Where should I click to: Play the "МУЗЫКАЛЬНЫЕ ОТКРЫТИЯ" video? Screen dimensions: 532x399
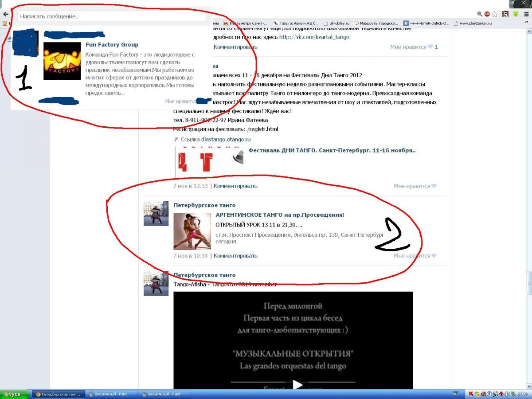[x=297, y=384]
